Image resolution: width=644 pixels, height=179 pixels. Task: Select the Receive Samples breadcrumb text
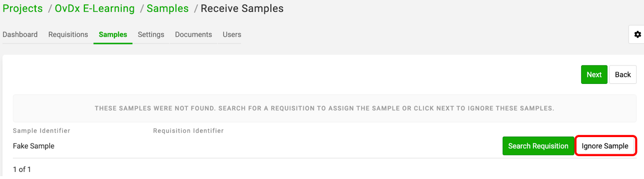242,8
